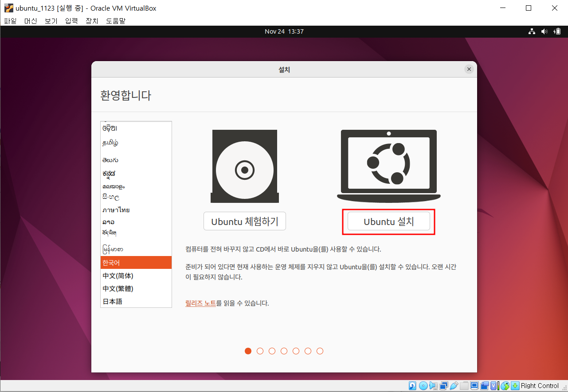Click the audio settings icon in VirtualBox status bar
The height and width of the screenshot is (392, 568).
pos(434,386)
